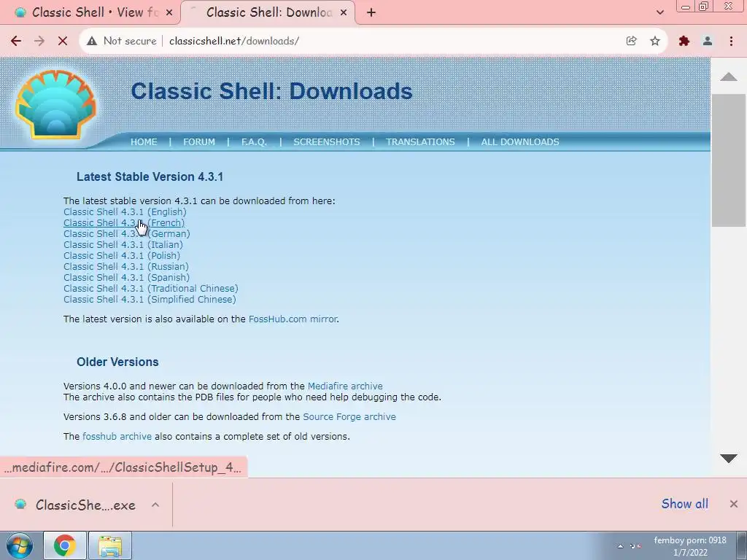The image size is (747, 560).
Task: Download Classic Shell 4.3.1 (Simplified Chinese)
Action: [150, 300]
